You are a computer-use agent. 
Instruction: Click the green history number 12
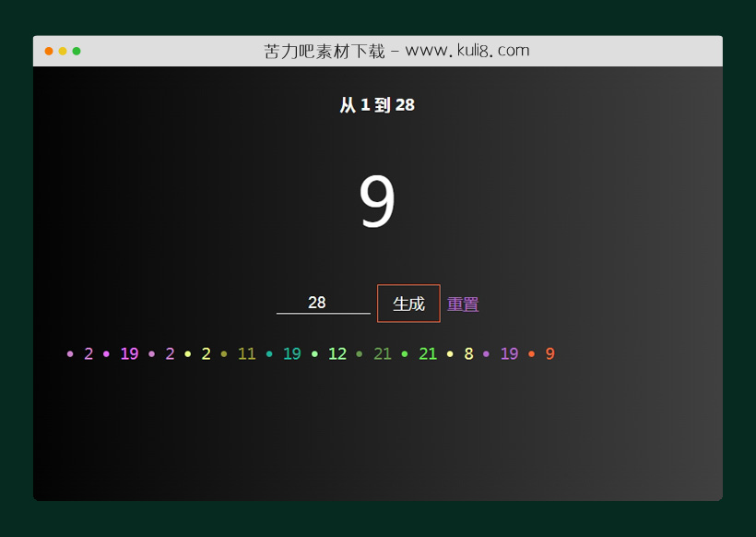[337, 353]
